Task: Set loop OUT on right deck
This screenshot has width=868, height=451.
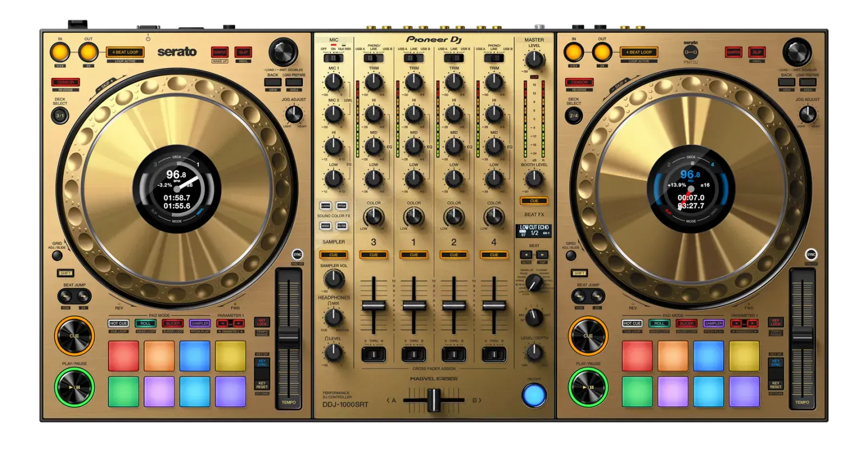Action: [x=602, y=52]
